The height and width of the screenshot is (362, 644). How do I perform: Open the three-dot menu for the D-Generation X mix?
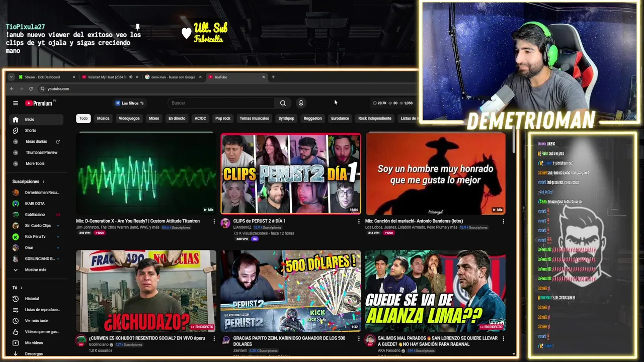click(x=214, y=221)
